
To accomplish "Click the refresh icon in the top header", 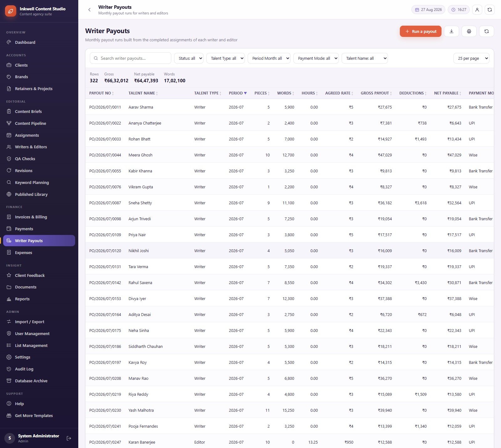I will [490, 10].
